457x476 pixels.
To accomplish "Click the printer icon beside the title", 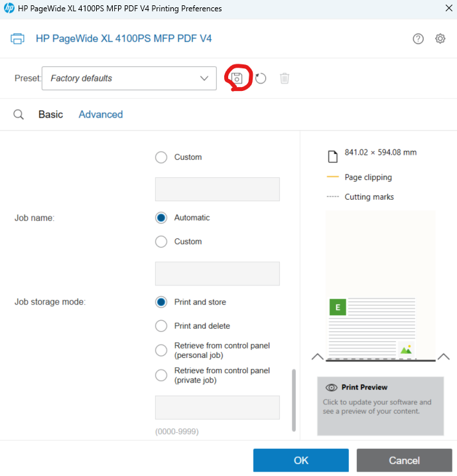I will point(18,39).
